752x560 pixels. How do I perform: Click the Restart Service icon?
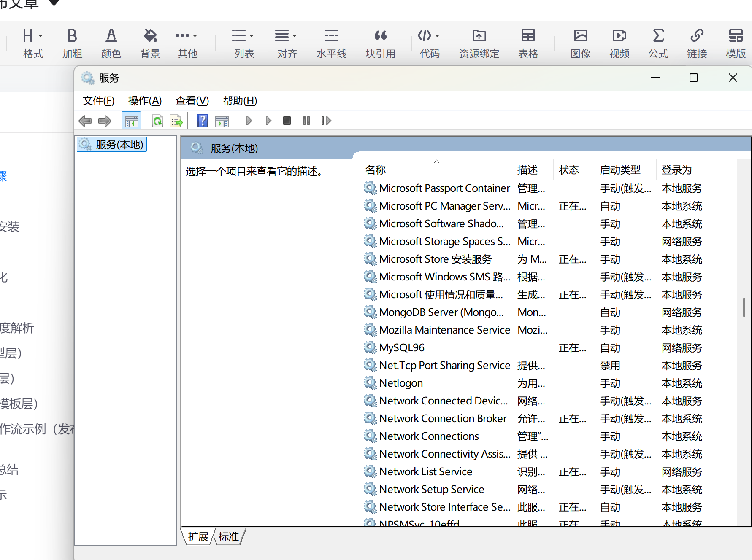tap(326, 121)
